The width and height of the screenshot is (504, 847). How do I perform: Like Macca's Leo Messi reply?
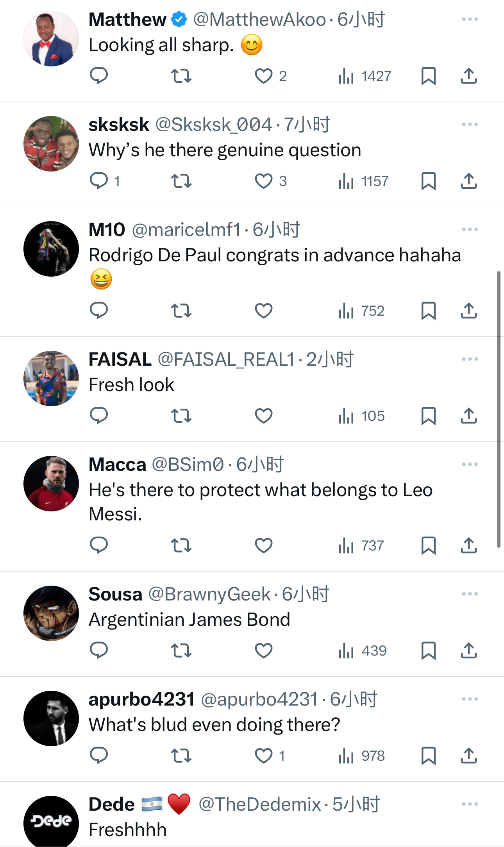tap(264, 545)
